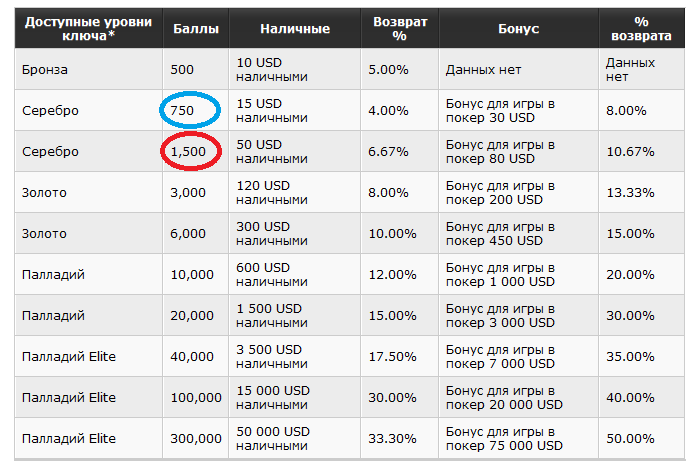Click the 500 points cell
This screenshot has width=697, height=473.
183,70
